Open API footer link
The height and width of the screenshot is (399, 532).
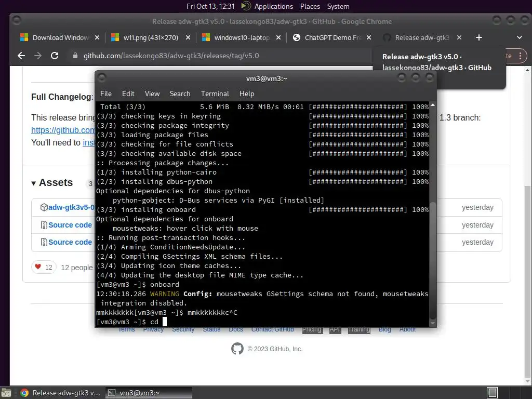(335, 329)
